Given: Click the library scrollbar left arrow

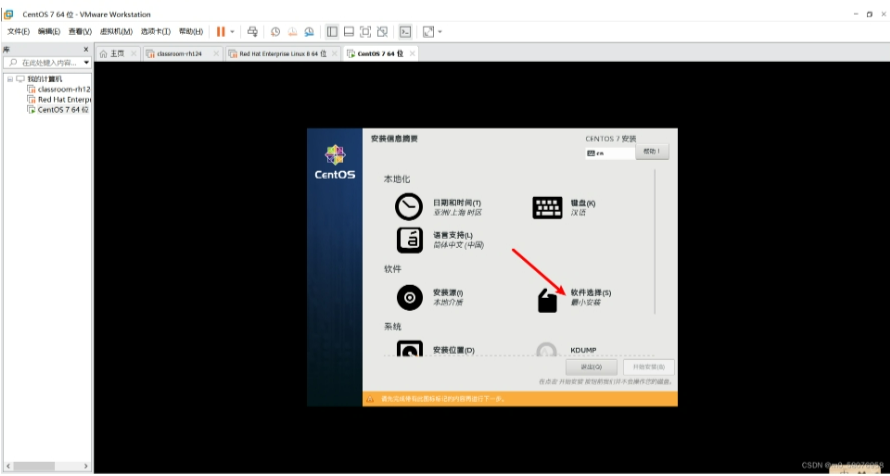Looking at the screenshot, I should point(7,466).
